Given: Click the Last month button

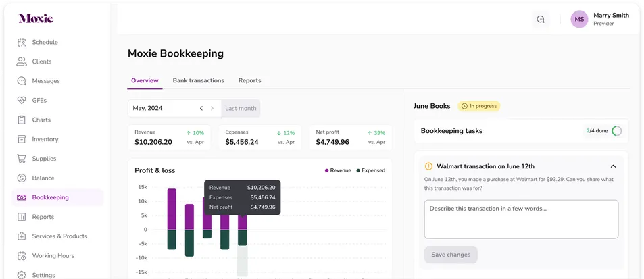Looking at the screenshot, I should tap(241, 108).
